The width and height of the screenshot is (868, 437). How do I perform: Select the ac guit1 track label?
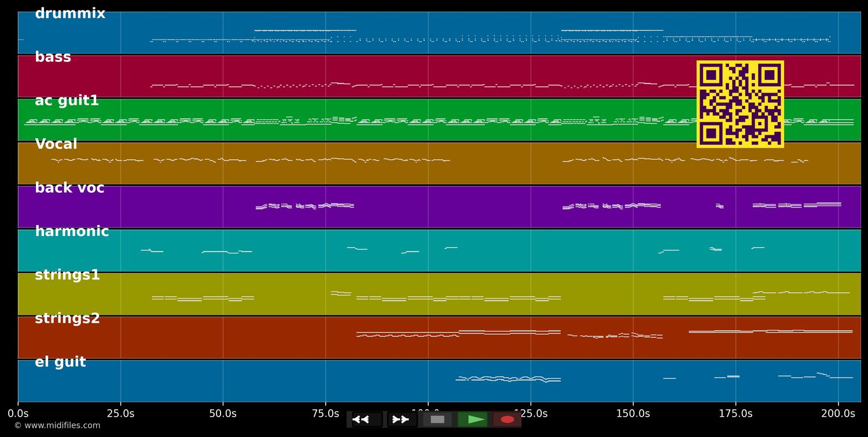66,100
